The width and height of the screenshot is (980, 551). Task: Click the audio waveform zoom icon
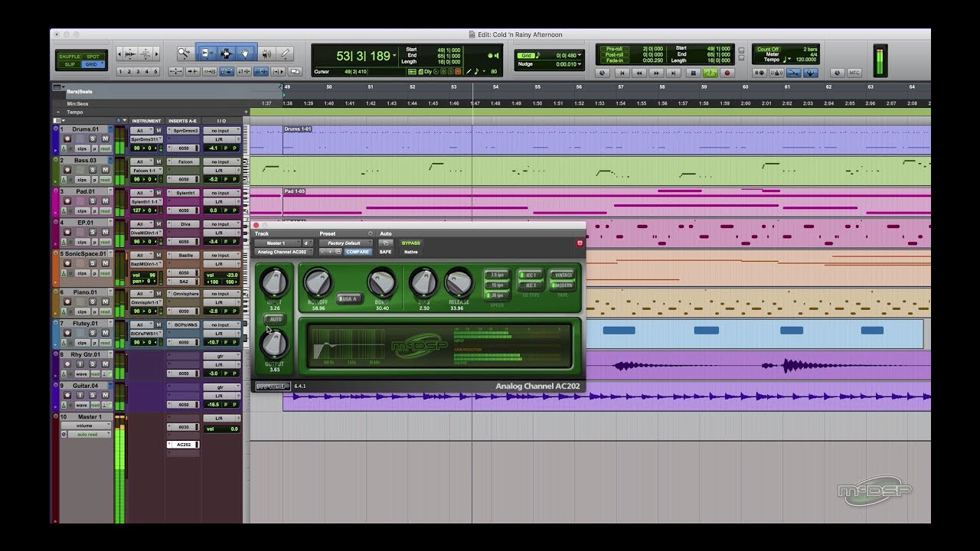(x=130, y=54)
